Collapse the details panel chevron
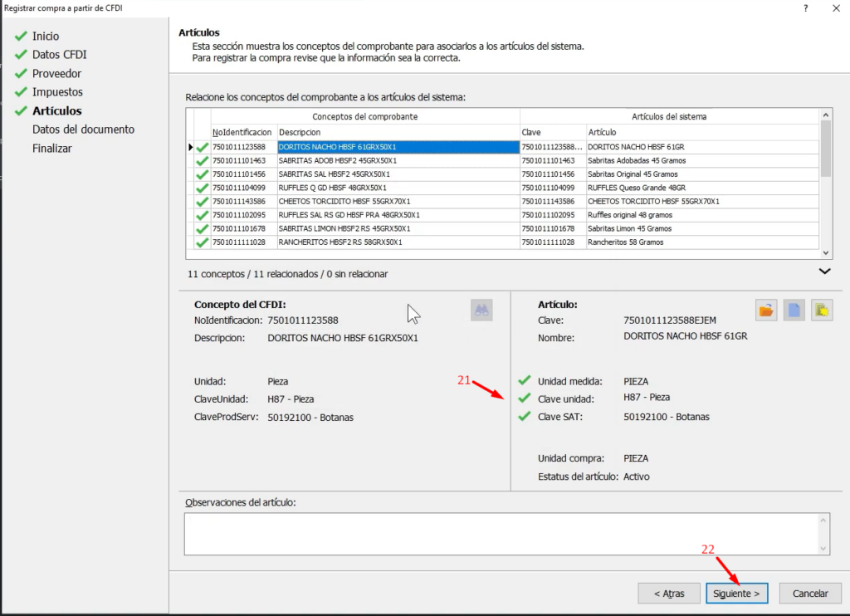The width and height of the screenshot is (850, 616). [824, 271]
